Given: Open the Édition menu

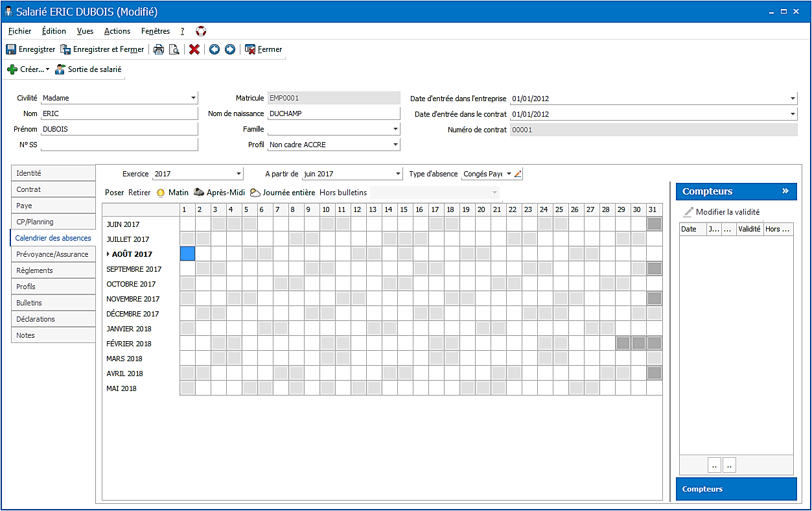Looking at the screenshot, I should click(54, 31).
